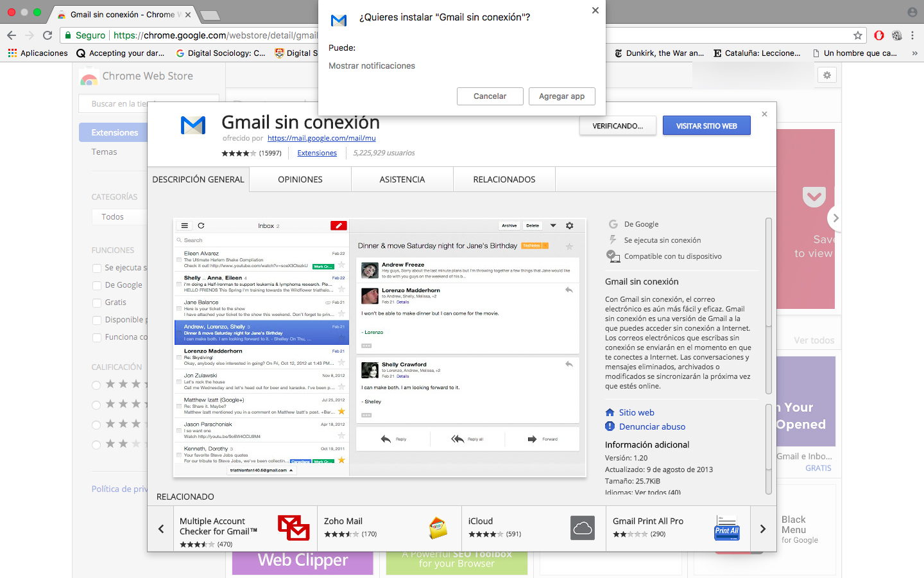
Task: Star the page in the address bar
Action: (857, 37)
